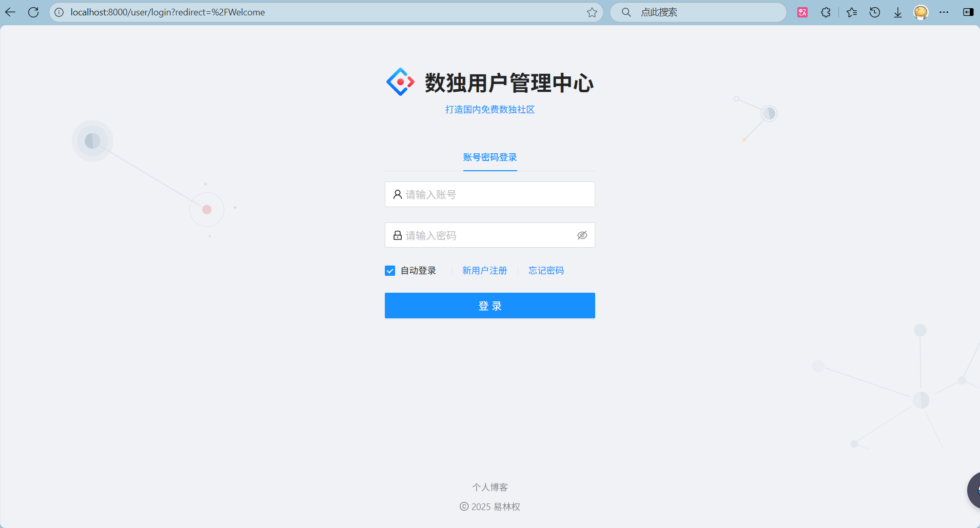Click the 打造国内免费数独社区 subtitle
Screen dimensions: 980x528
click(x=490, y=110)
